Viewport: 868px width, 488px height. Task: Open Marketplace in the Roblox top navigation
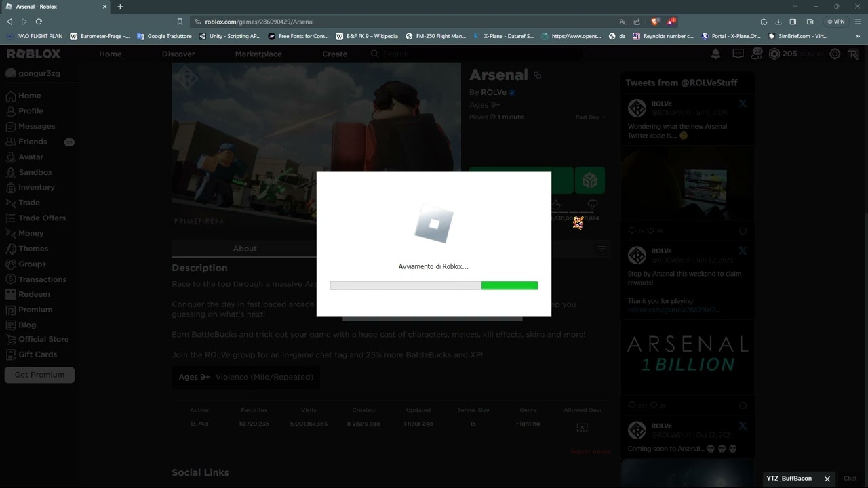pos(258,54)
